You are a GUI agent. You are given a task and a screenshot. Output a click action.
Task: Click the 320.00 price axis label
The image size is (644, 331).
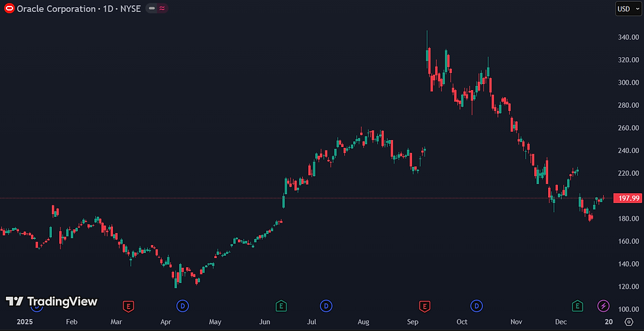(628, 60)
